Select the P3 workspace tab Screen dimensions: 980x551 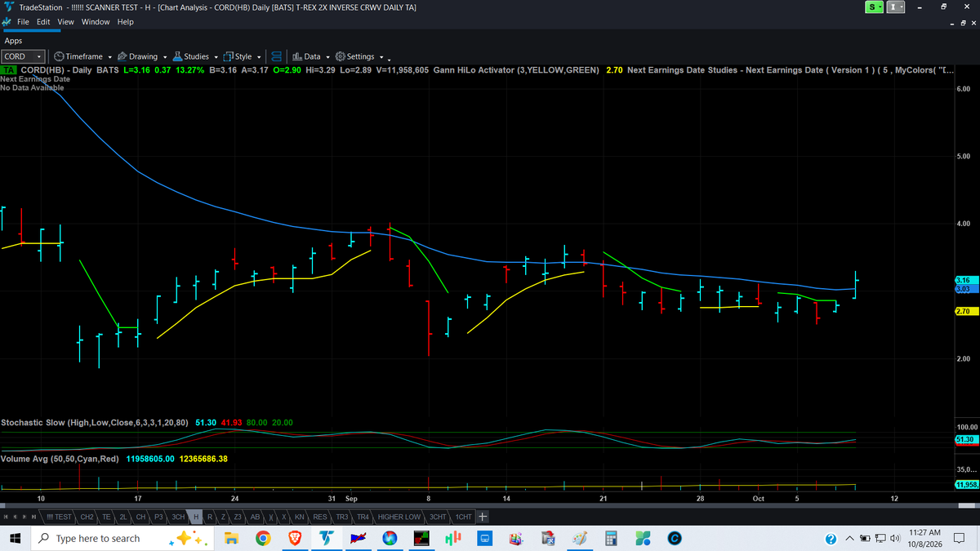tap(158, 517)
